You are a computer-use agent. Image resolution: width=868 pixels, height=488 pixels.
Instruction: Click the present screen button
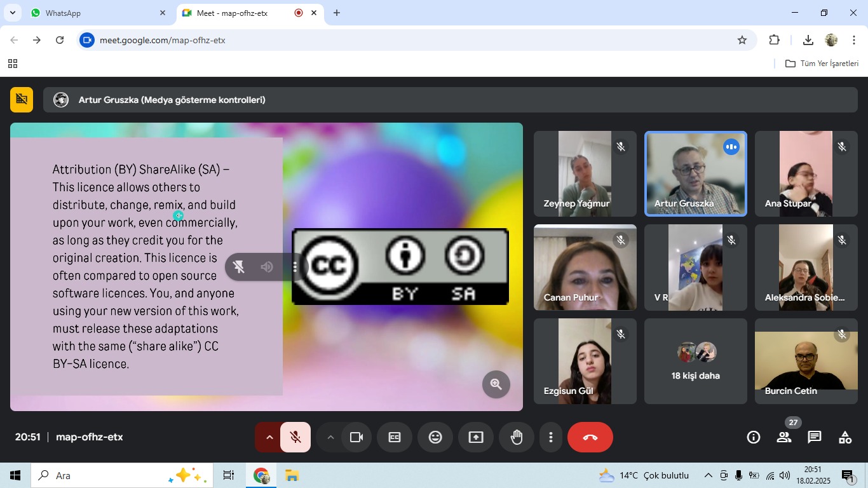[x=476, y=437]
